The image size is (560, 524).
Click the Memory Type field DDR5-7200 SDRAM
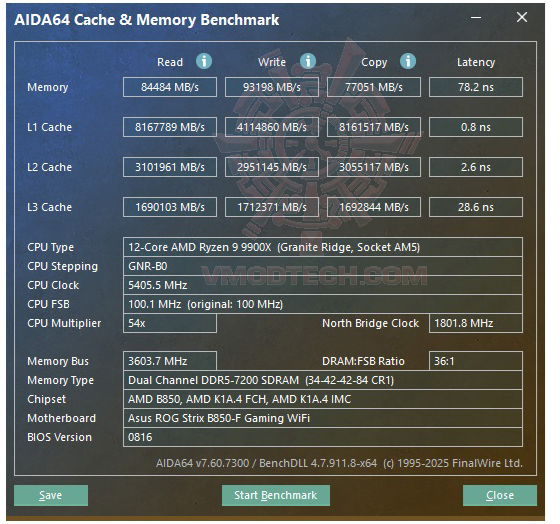323,380
